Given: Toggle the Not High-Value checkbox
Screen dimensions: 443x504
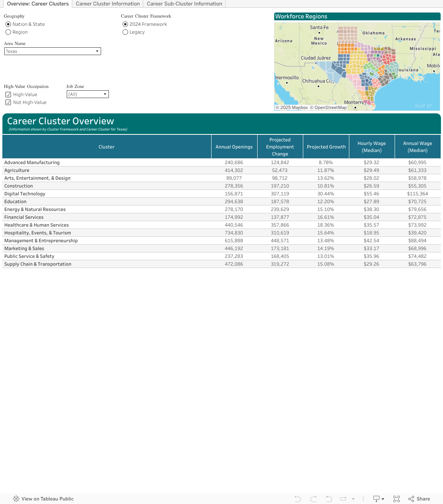Looking at the screenshot, I should point(8,102).
